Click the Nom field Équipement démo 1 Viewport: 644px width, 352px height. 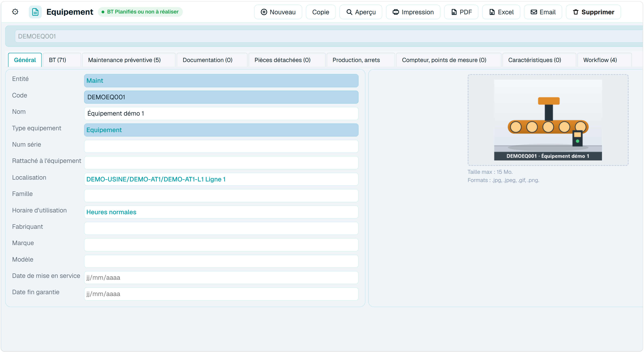click(x=221, y=113)
